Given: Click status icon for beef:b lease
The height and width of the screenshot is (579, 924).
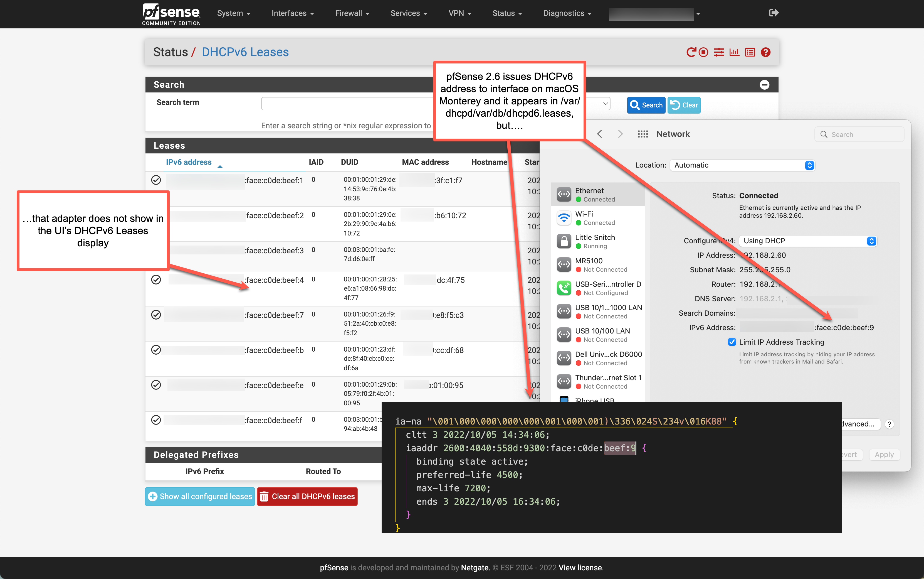Looking at the screenshot, I should tap(156, 350).
